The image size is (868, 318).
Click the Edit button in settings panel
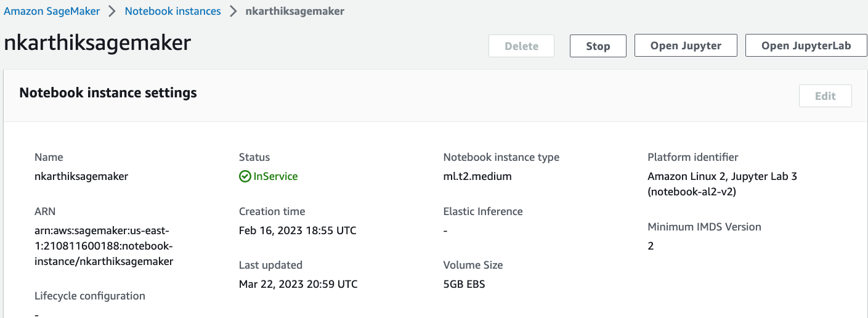tap(825, 96)
